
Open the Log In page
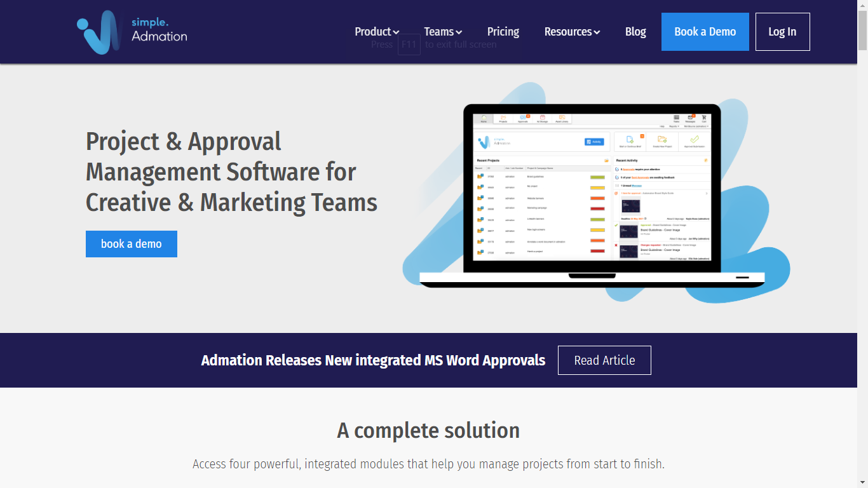[x=782, y=32]
